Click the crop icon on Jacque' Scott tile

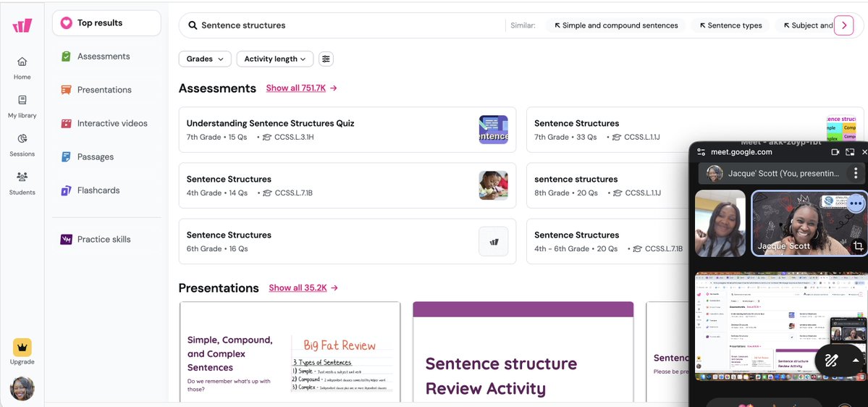(x=858, y=246)
